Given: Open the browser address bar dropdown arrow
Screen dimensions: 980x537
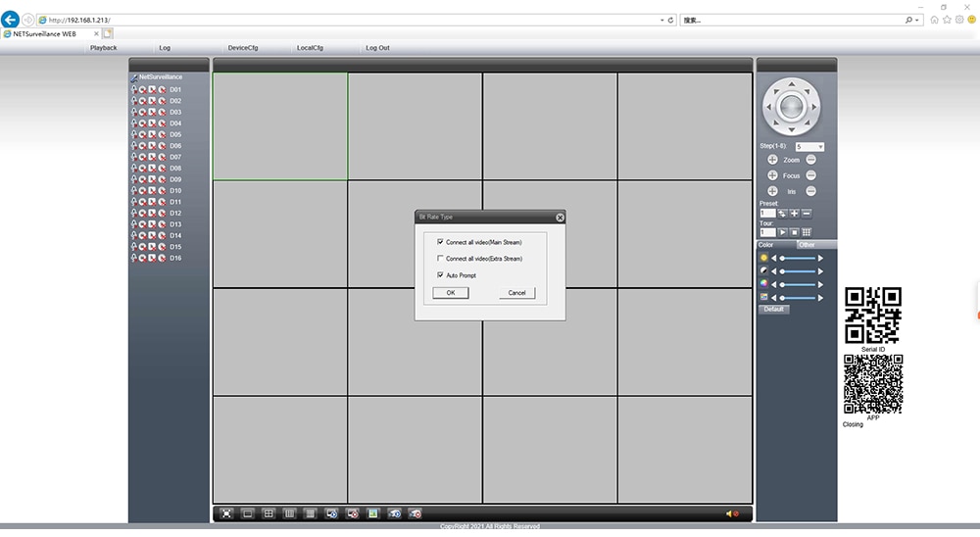Looking at the screenshot, I should (x=661, y=20).
